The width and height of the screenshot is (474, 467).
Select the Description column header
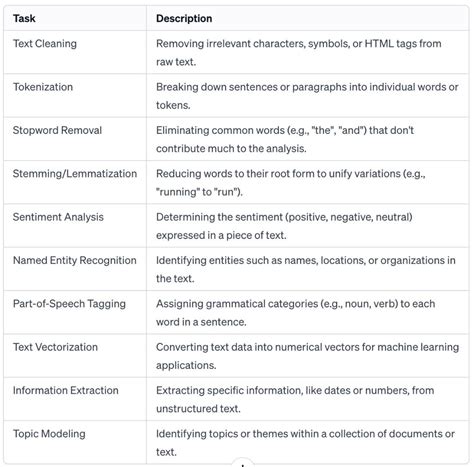click(x=184, y=18)
